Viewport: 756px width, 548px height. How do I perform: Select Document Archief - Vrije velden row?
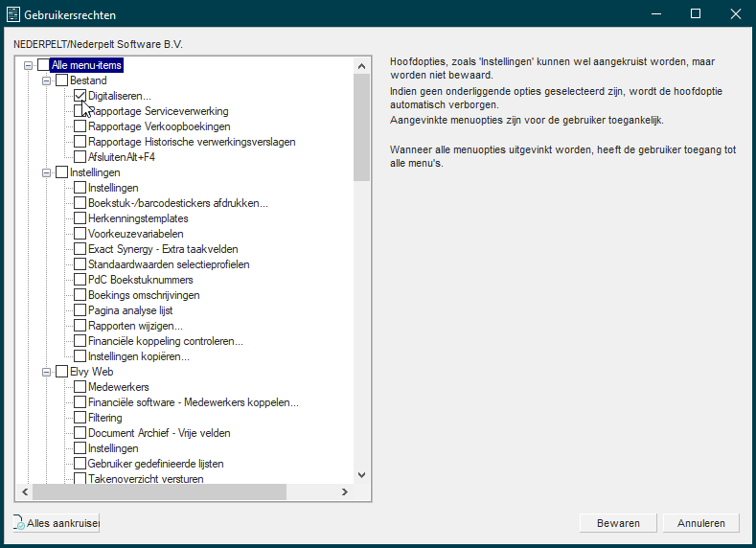(159, 433)
